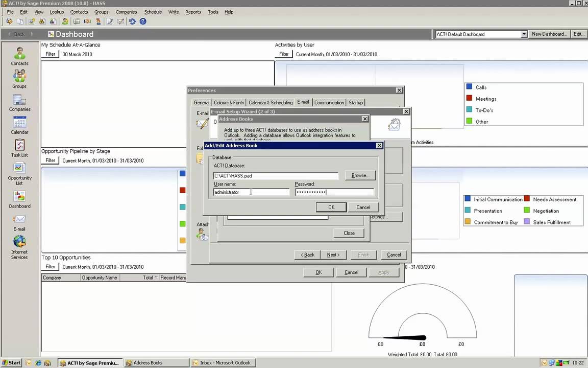Click Next > in E-mail Setup Wizard
588x368 pixels.
[x=333, y=255]
